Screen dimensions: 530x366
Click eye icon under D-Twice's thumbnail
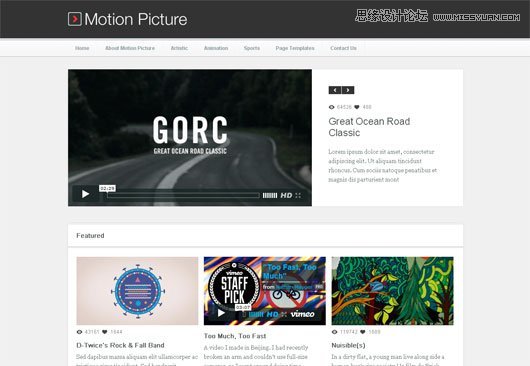tap(79, 332)
